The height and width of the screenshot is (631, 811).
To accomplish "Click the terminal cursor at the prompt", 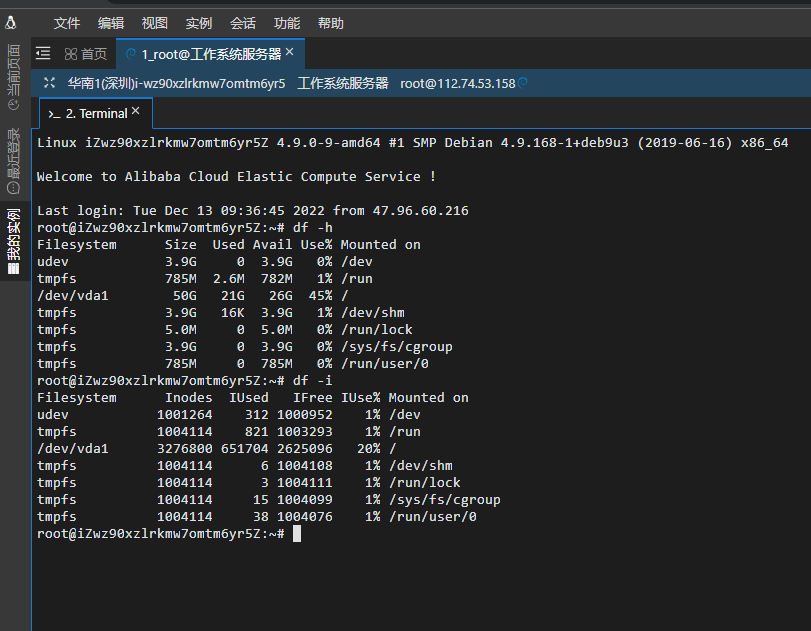I will coord(297,534).
